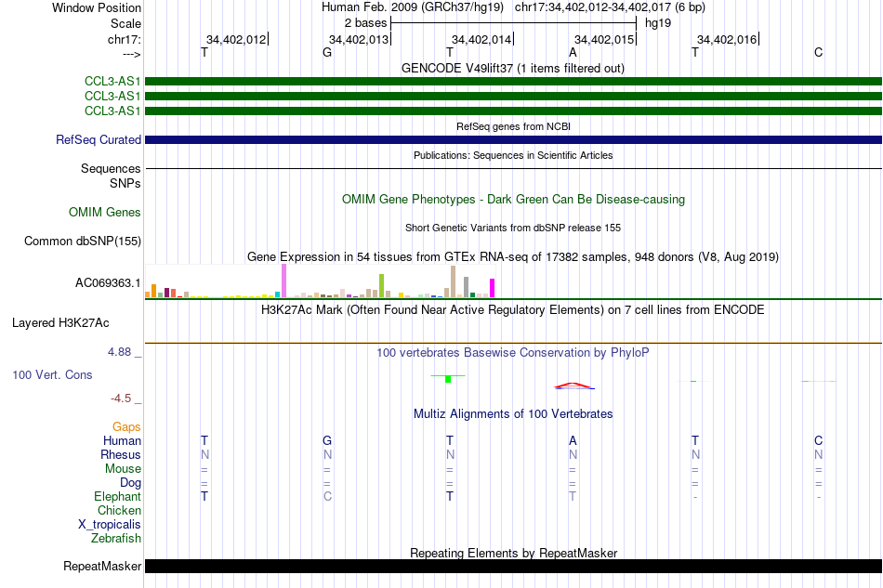Open Publications: Sequences in Scientific Articles title
The width and height of the screenshot is (883, 588).
tap(513, 155)
